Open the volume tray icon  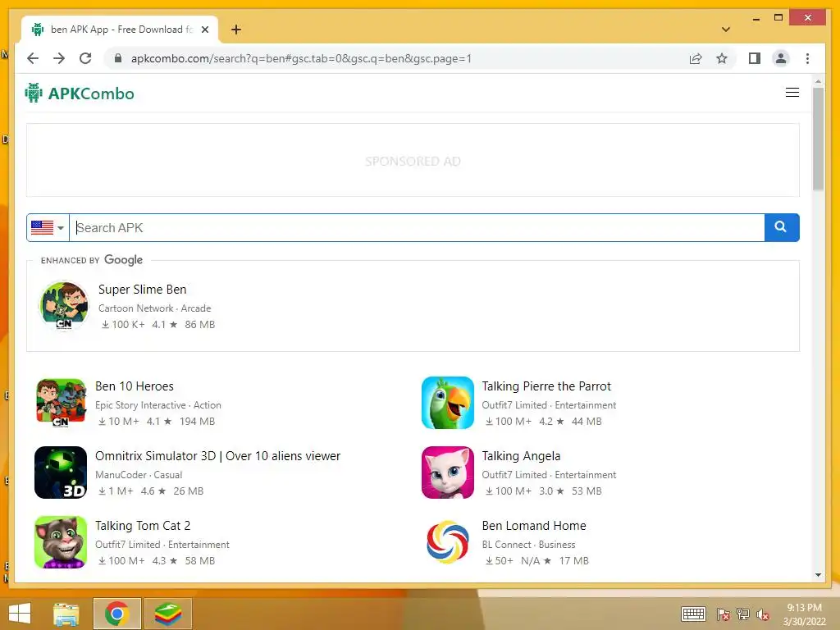click(762, 614)
